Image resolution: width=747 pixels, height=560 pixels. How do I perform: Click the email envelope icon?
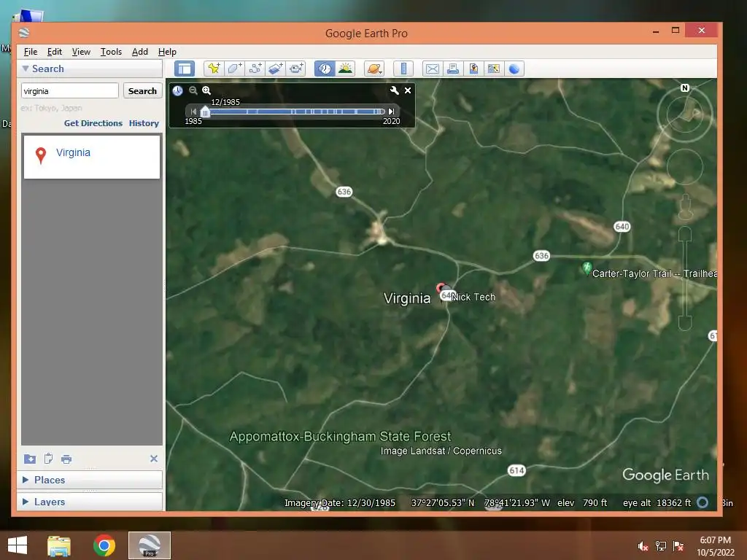pyautogui.click(x=432, y=69)
